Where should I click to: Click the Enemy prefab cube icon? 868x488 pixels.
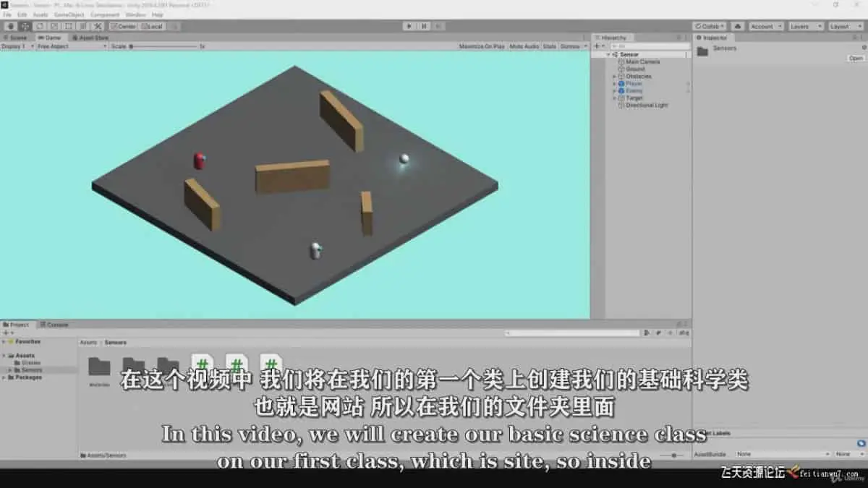tap(621, 91)
